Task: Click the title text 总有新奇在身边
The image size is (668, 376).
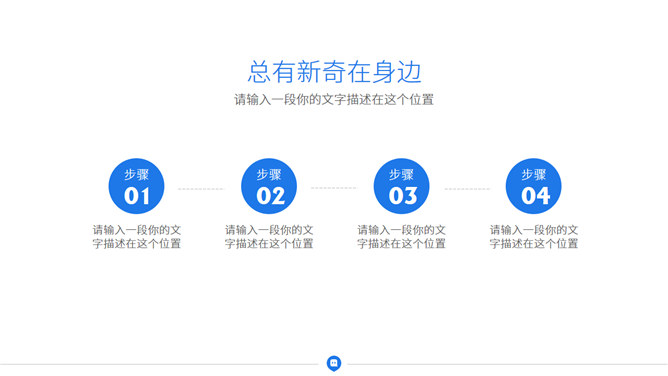Action: coord(334,72)
